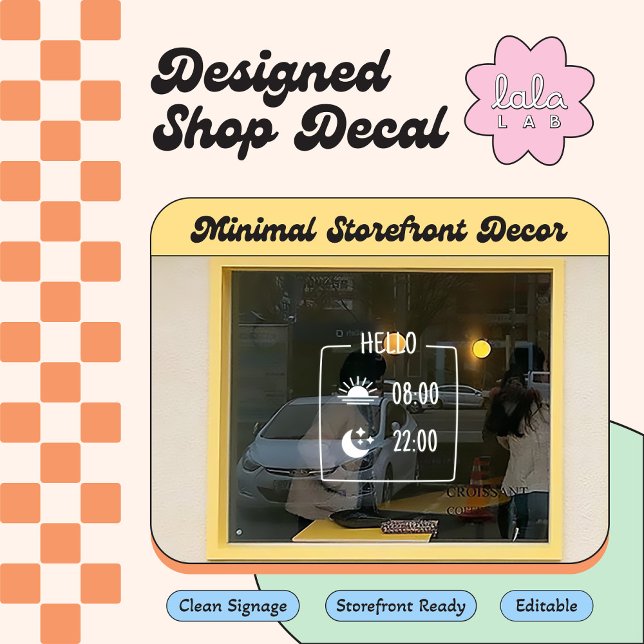Screen dimensions: 644x644
Task: Click the 22:00 closing time text
Action: [415, 441]
